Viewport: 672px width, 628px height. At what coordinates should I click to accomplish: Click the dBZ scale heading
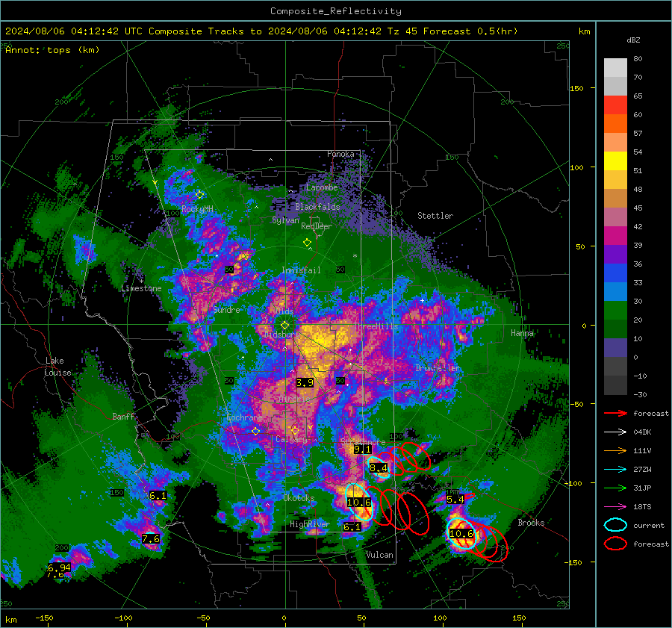pyautogui.click(x=633, y=40)
